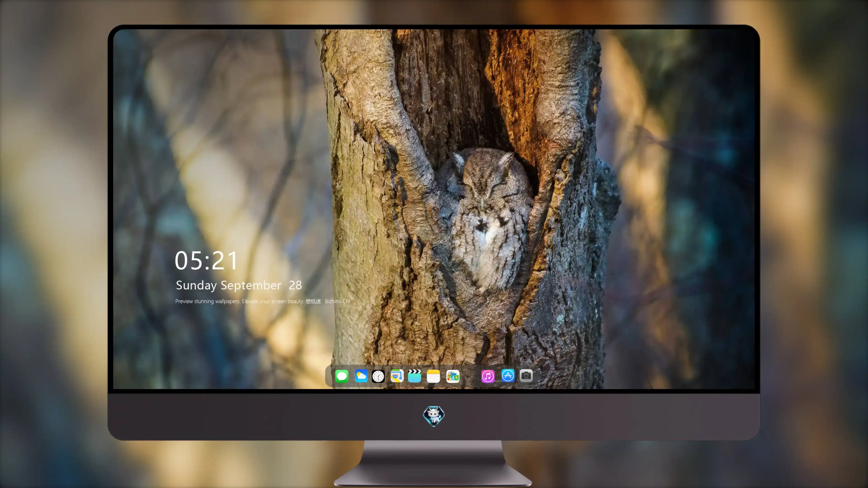Open the gray Camera app in the dock

[526, 375]
